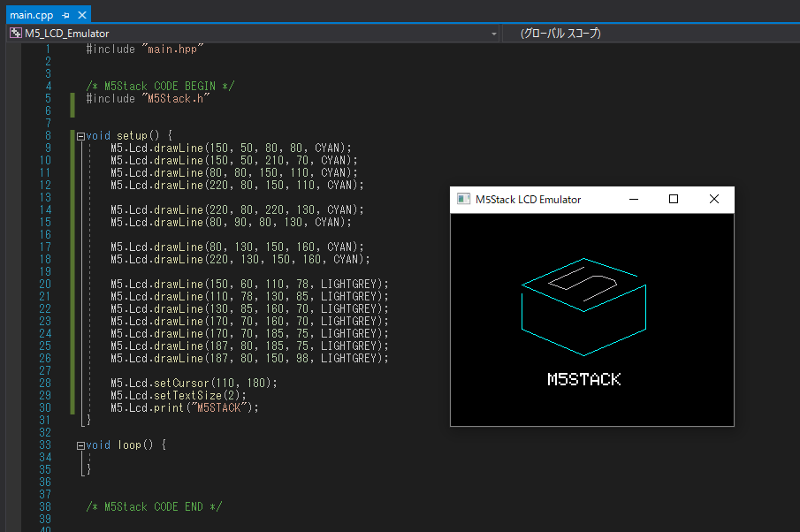Screen dimensions: 800x532
Task: Close the M5Stack LCD Emulator window
Action: point(713,200)
